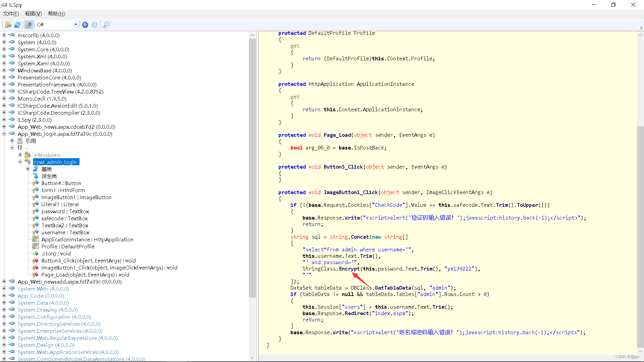Screen dimensions: 644x362
Task: Click the Button3_Click method icon
Action: click(x=36, y=260)
